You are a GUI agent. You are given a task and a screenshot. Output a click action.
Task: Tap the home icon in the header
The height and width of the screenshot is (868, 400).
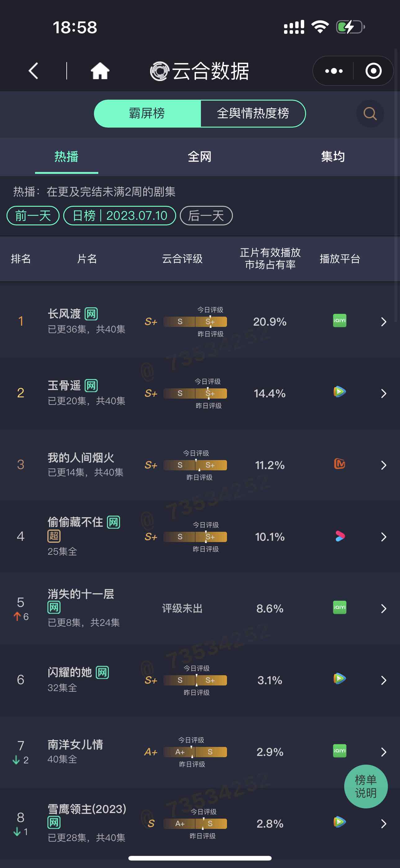100,71
